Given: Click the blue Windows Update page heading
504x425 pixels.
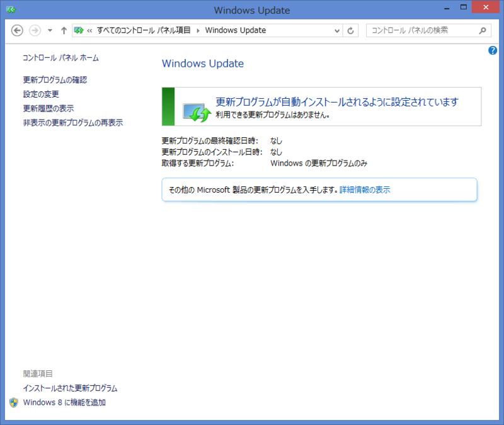Looking at the screenshot, I should point(203,64).
